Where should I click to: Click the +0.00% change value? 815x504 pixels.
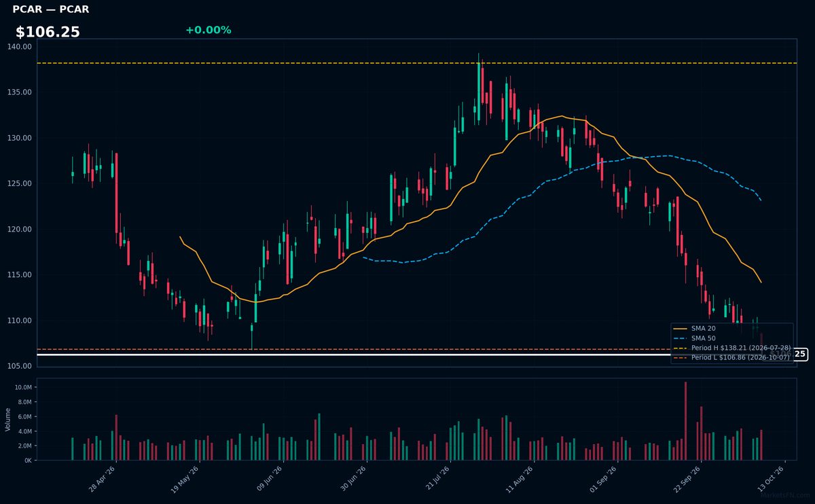(208, 30)
